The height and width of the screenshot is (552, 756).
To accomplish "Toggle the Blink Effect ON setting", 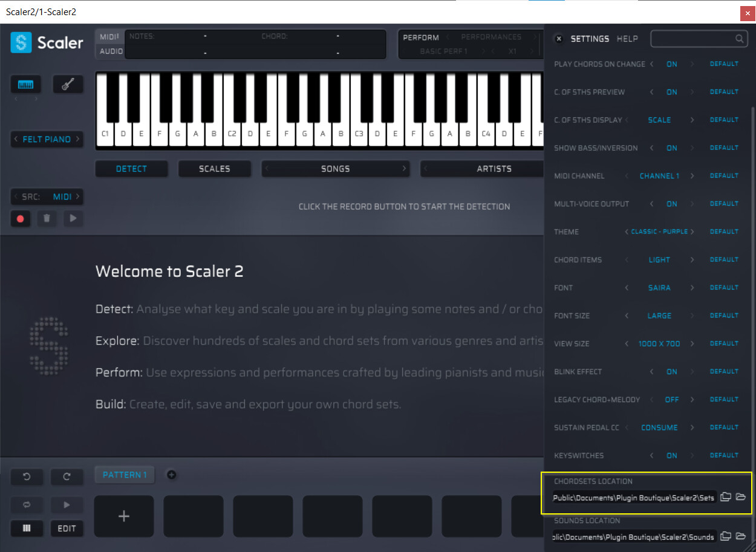I will pyautogui.click(x=671, y=372).
